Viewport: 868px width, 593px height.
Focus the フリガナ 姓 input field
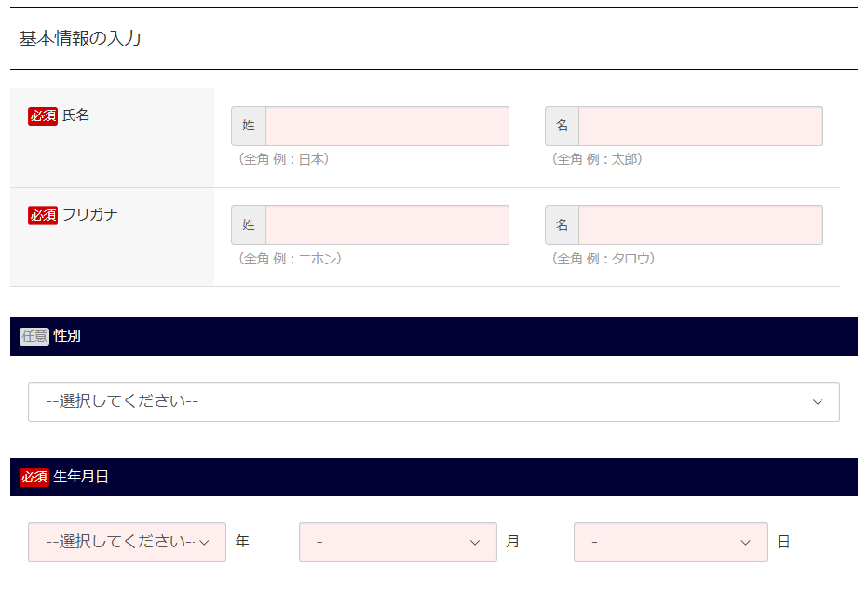pos(387,225)
